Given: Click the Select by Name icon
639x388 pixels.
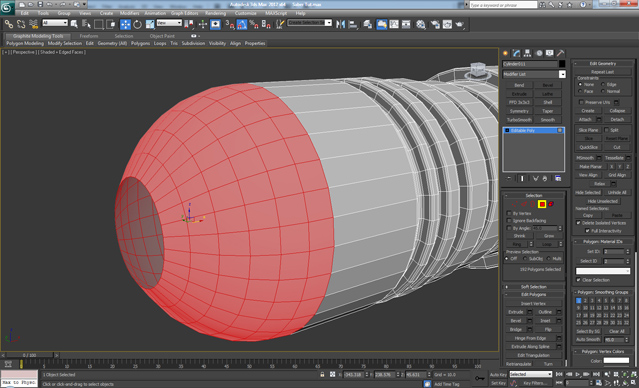Looking at the screenshot, I should (86, 24).
